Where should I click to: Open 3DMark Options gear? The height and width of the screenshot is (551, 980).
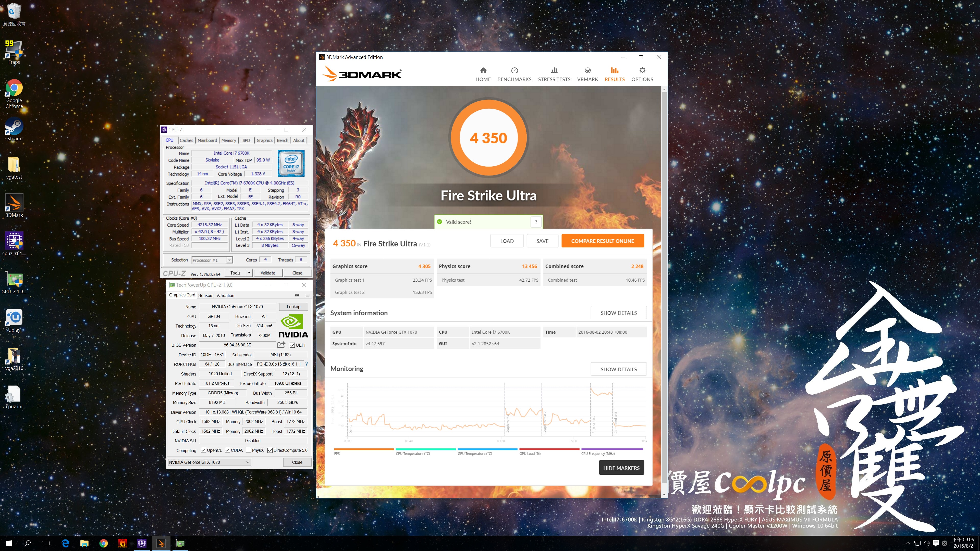[x=642, y=70]
